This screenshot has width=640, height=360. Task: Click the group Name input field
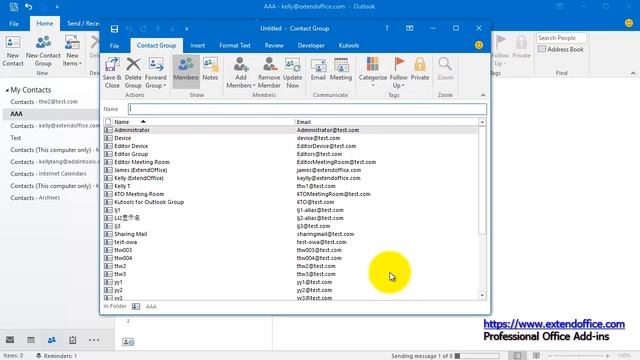coord(307,109)
